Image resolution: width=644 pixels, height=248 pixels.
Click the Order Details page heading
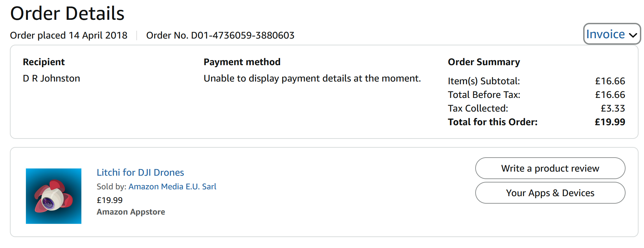67,14
